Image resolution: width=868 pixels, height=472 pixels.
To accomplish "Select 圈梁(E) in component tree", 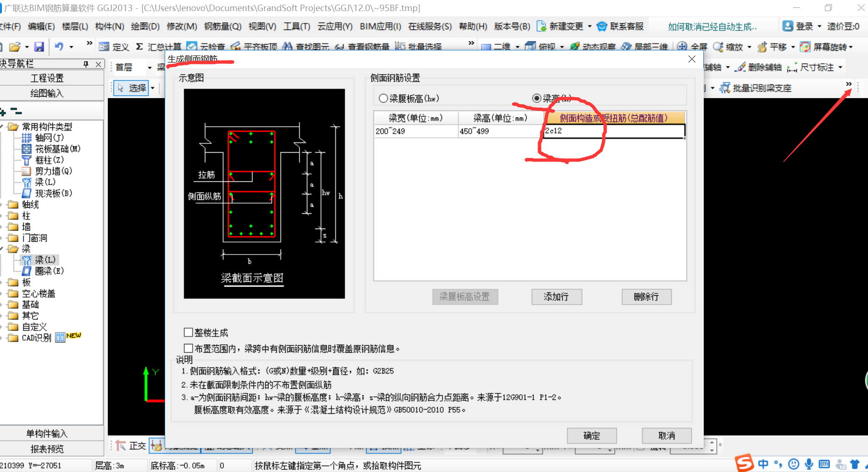I will [x=49, y=271].
